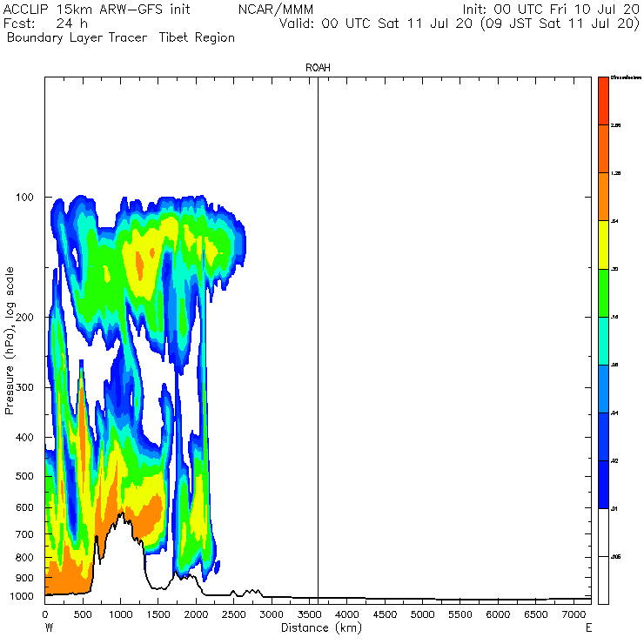Click the .16 colorbar value label
Screen dimensions: 644x644
tap(614, 317)
